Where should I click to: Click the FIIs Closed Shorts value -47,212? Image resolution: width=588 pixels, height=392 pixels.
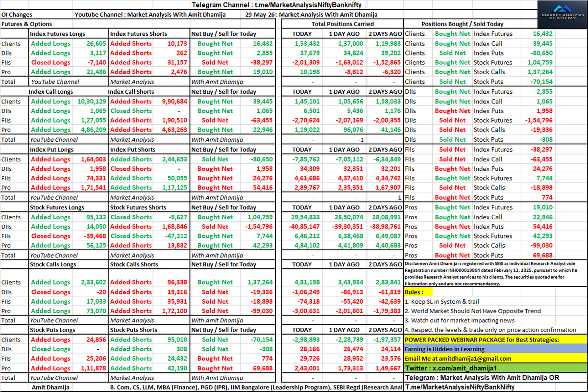pos(175,236)
